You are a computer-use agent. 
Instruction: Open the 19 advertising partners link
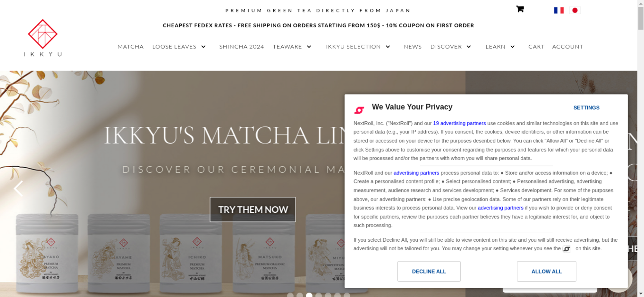tap(459, 123)
